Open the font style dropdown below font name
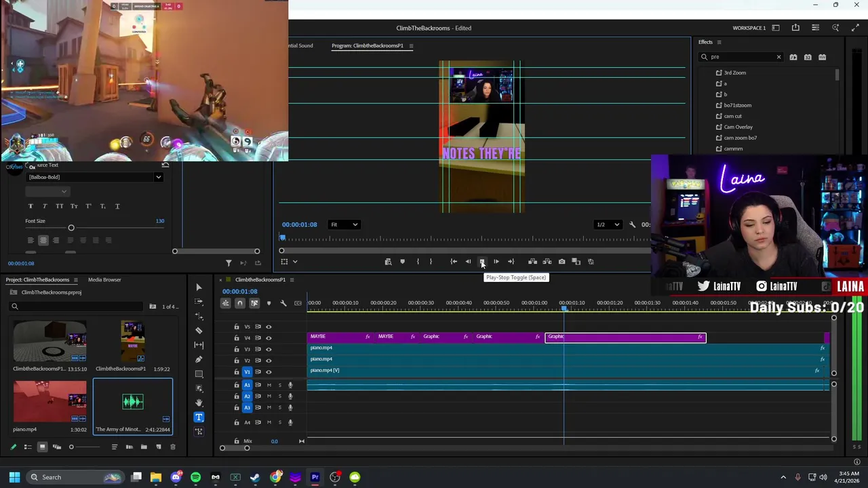 click(x=47, y=192)
